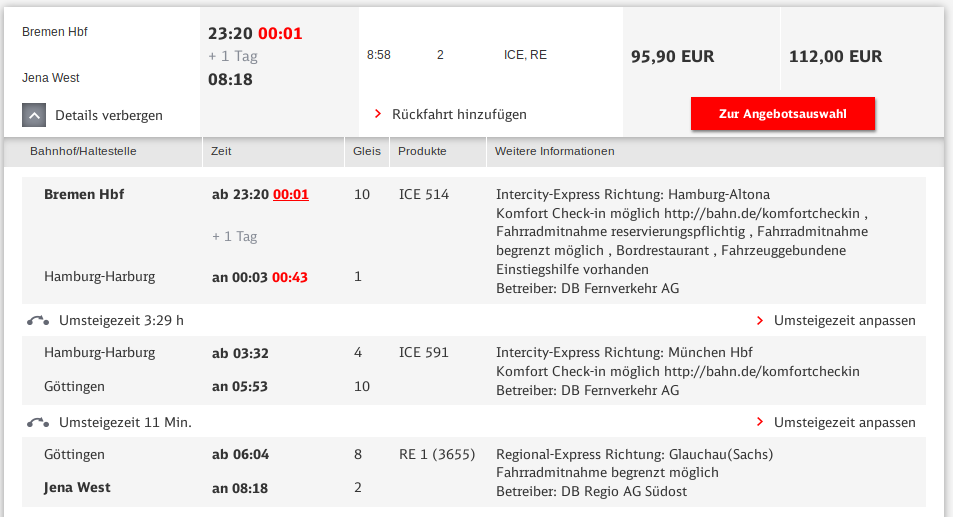Adjust transfer time at Göttingen
The image size is (953, 517).
[844, 422]
